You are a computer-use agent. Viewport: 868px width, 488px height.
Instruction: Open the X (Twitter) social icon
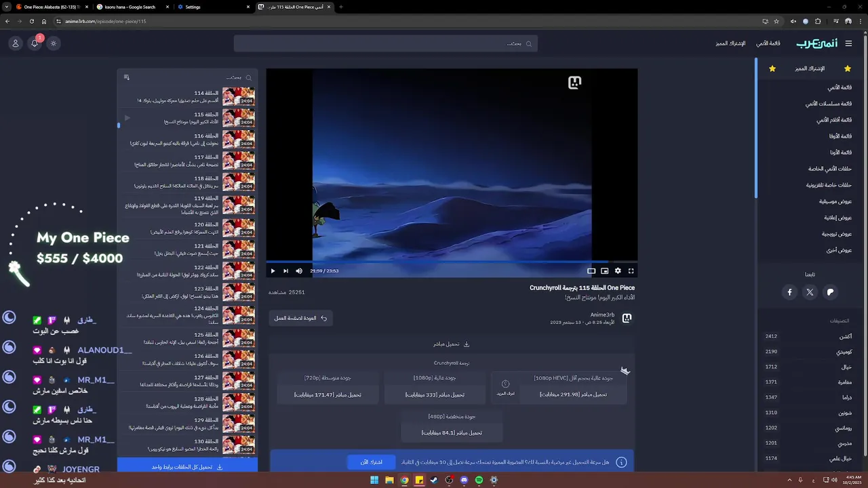810,292
